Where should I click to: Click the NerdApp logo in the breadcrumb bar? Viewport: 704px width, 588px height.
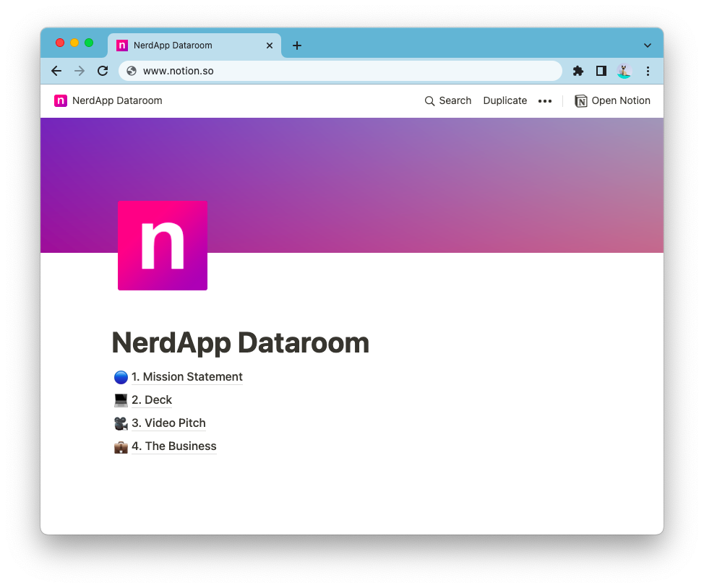click(61, 100)
